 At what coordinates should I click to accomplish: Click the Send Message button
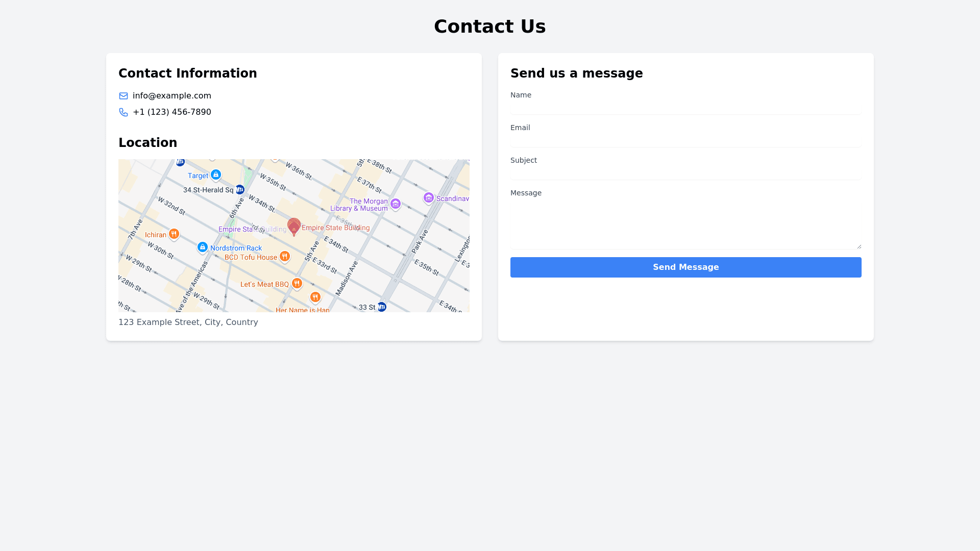pos(685,267)
